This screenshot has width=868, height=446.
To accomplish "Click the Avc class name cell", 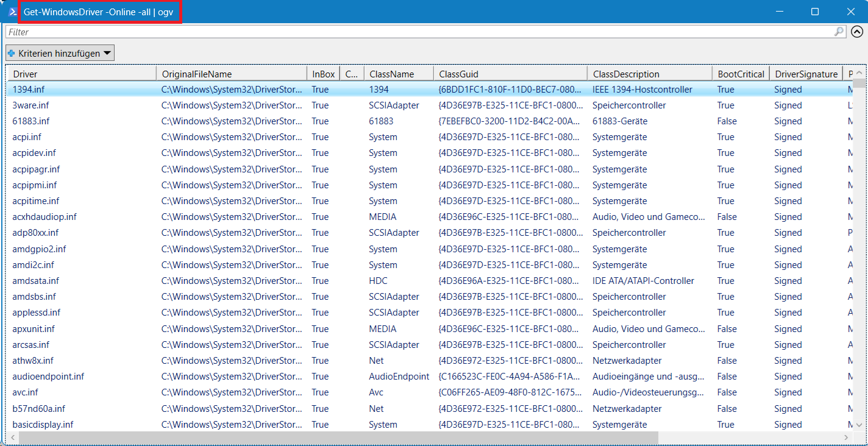I will (377, 392).
